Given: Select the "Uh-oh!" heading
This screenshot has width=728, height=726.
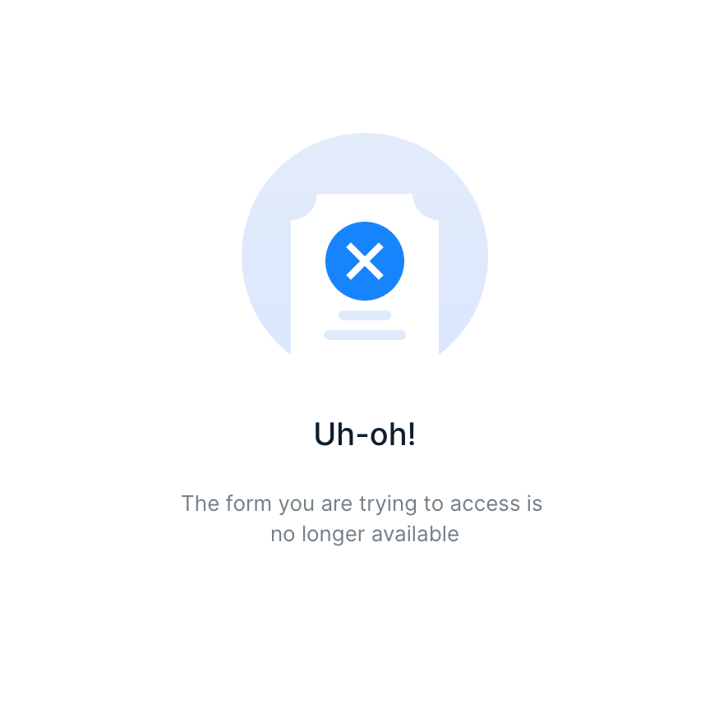Looking at the screenshot, I should coord(365,434).
